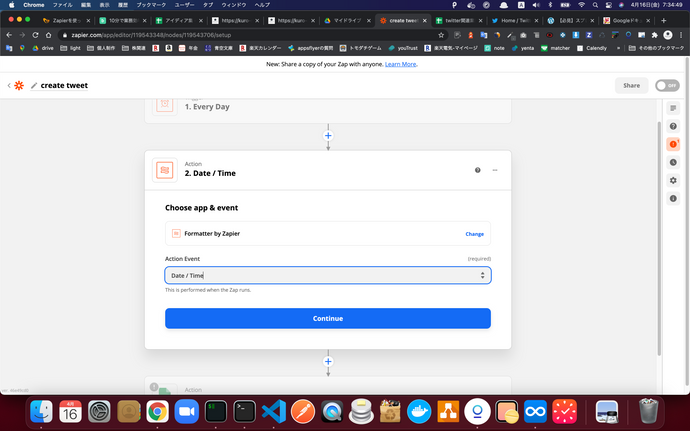The image size is (690, 431).
Task: Click the Zapier logo in the editor header
Action: click(19, 85)
